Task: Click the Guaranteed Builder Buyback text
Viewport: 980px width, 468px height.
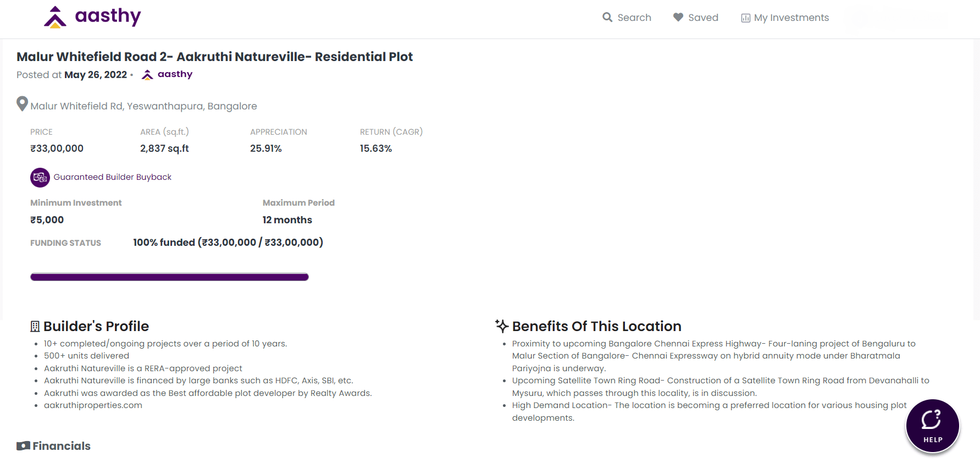Action: tap(112, 177)
